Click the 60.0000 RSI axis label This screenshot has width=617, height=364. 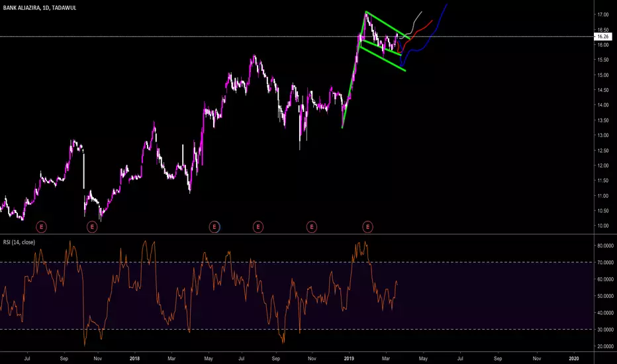tap(605, 279)
